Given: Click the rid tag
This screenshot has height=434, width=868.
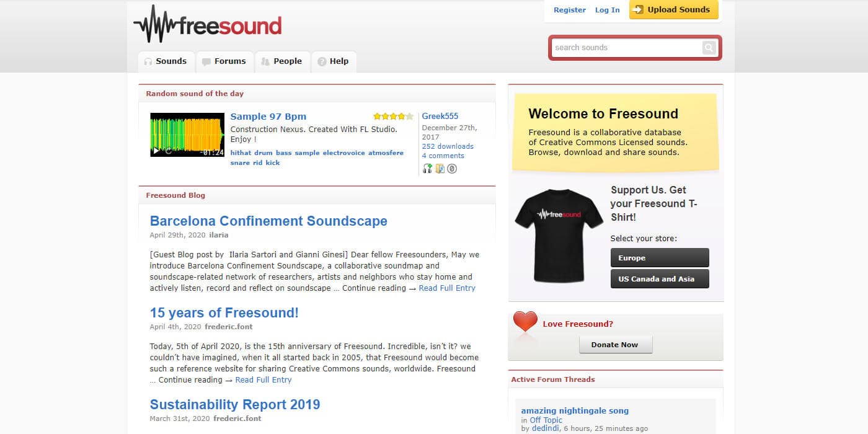Looking at the screenshot, I should click(257, 162).
